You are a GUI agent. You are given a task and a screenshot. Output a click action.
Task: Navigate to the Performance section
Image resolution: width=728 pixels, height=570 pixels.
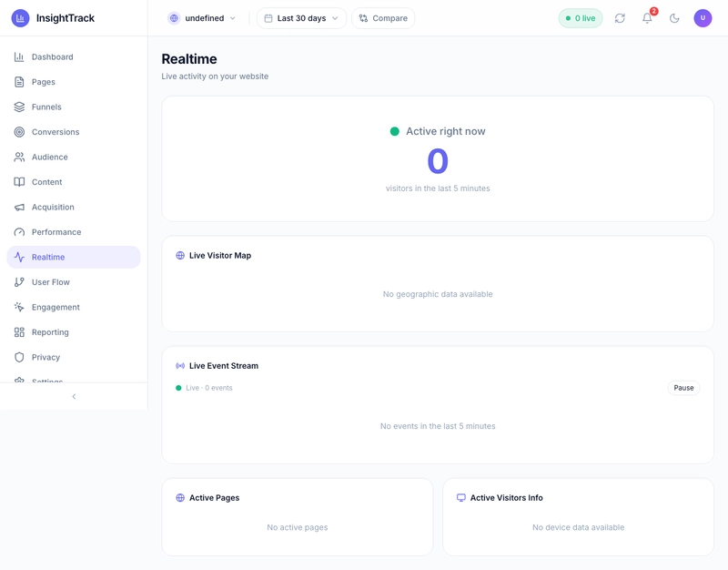74,232
